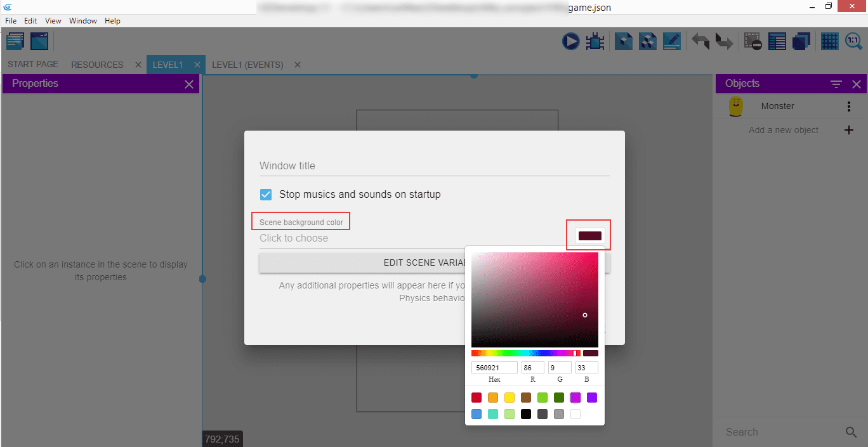Switch to LEVEL1 (EVENTS) tab
The image size is (868, 447).
pyautogui.click(x=247, y=65)
